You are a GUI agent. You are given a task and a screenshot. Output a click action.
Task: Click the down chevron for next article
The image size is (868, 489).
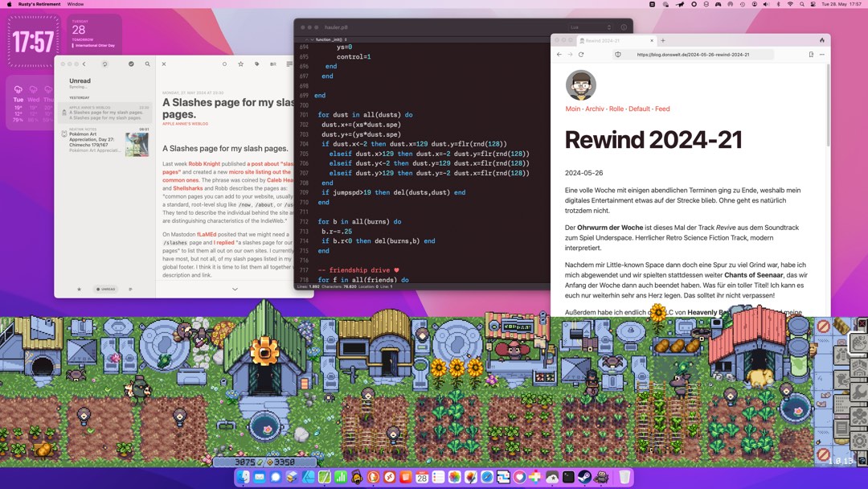tap(235, 289)
